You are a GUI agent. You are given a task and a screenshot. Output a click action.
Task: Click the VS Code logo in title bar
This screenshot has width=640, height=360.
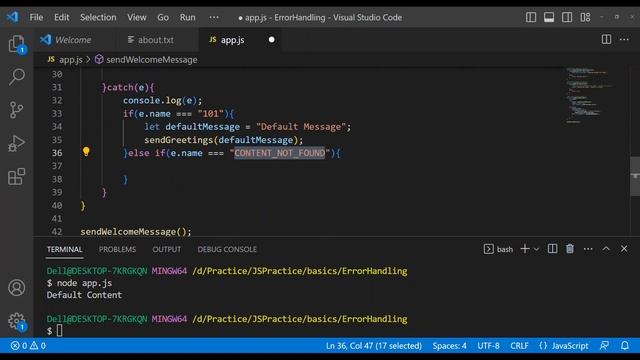coord(12,17)
